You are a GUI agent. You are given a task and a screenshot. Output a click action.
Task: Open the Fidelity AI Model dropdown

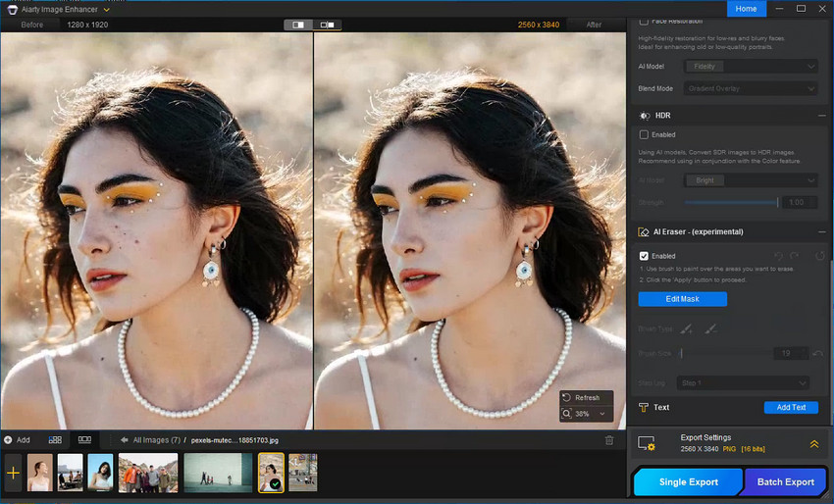point(751,67)
